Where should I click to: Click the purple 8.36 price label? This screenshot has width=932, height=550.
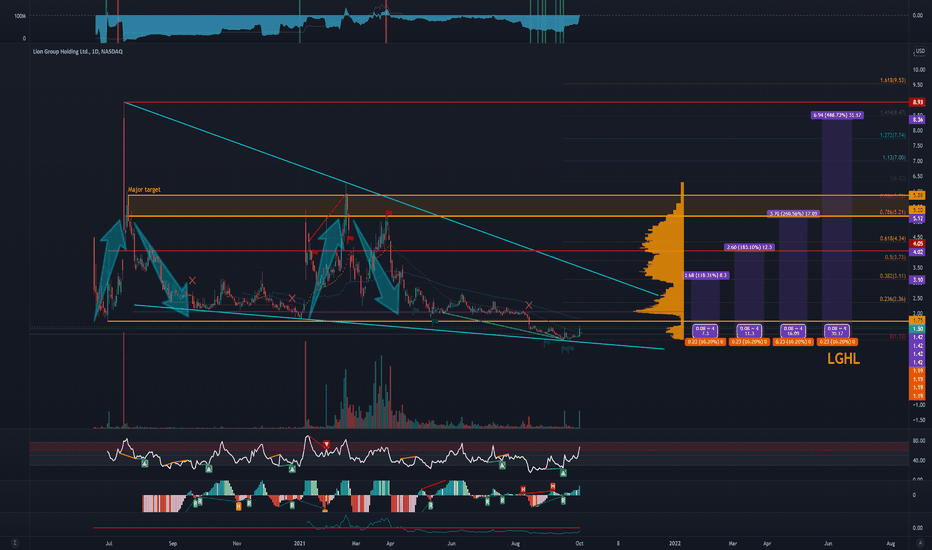[918, 120]
